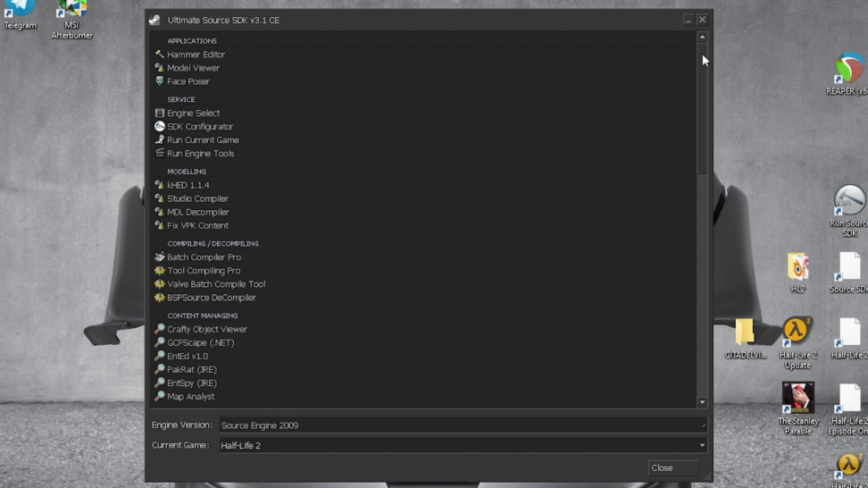The image size is (868, 488).
Task: Launch Batch Compiler Pro entry
Action: 204,257
